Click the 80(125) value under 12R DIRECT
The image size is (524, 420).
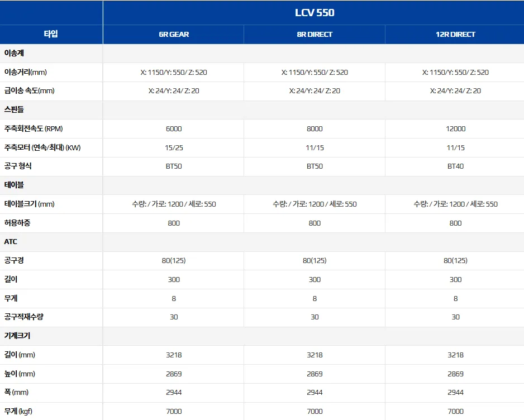(455, 260)
